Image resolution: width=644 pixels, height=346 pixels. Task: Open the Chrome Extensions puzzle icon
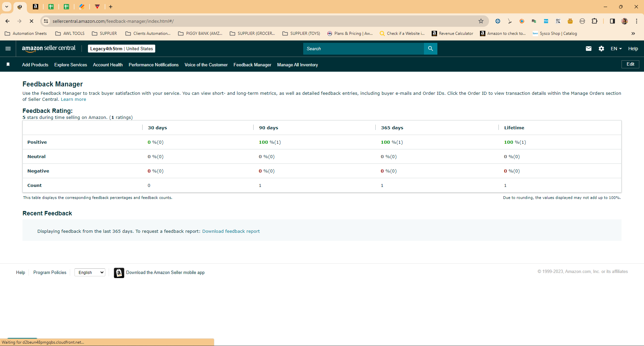594,21
